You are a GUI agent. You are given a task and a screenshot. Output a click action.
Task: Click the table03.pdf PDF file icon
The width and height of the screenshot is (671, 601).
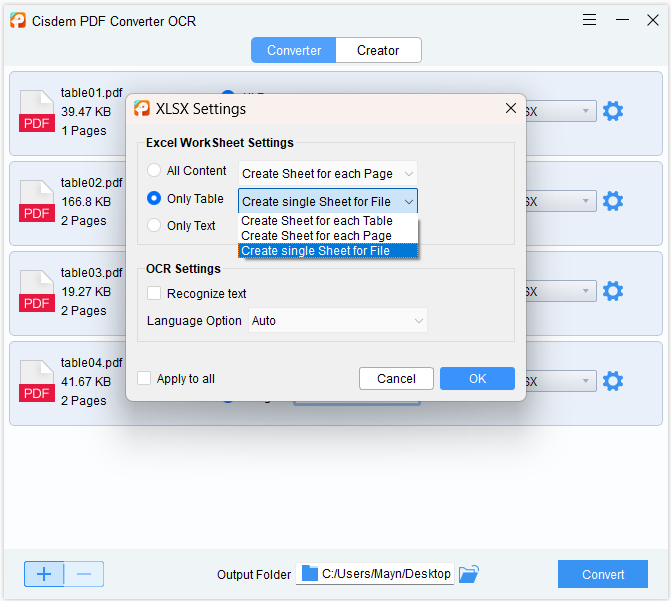pyautogui.click(x=37, y=291)
